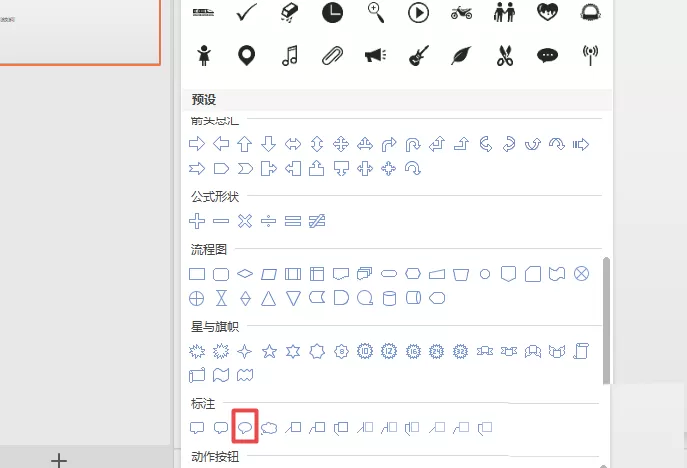The width and height of the screenshot is (687, 468).
Task: Insert the flowchart data parallelogram
Action: tap(269, 274)
